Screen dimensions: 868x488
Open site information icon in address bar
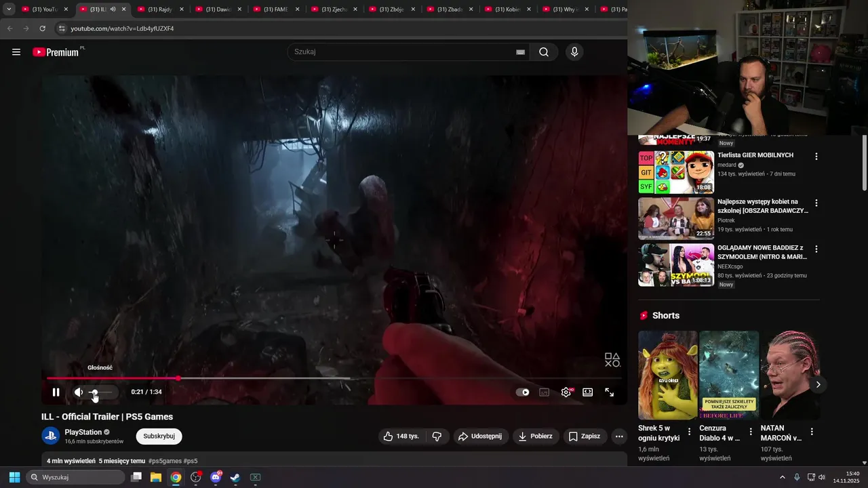[x=62, y=28]
